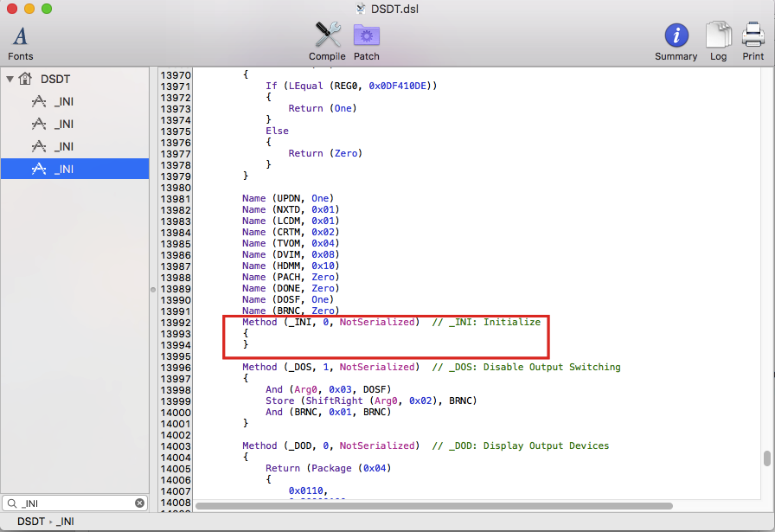This screenshot has width=775, height=532.
Task: Click the horizontal scrollbar in editor
Action: pos(432,505)
